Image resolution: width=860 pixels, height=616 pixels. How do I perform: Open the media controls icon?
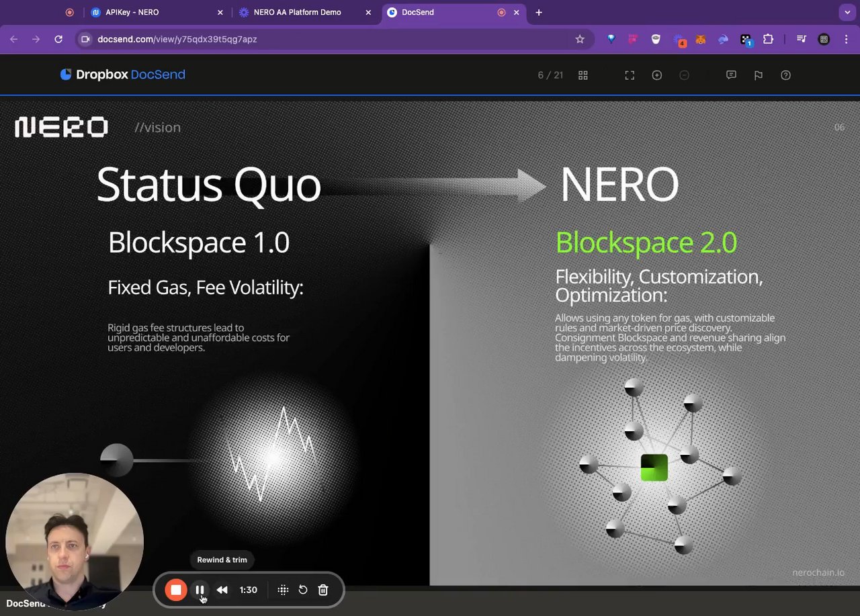point(801,39)
